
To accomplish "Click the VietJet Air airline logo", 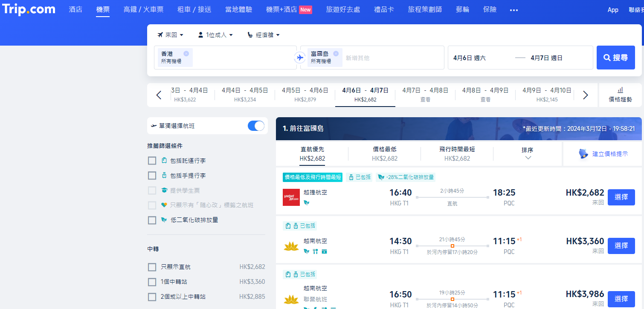I will [x=291, y=197].
